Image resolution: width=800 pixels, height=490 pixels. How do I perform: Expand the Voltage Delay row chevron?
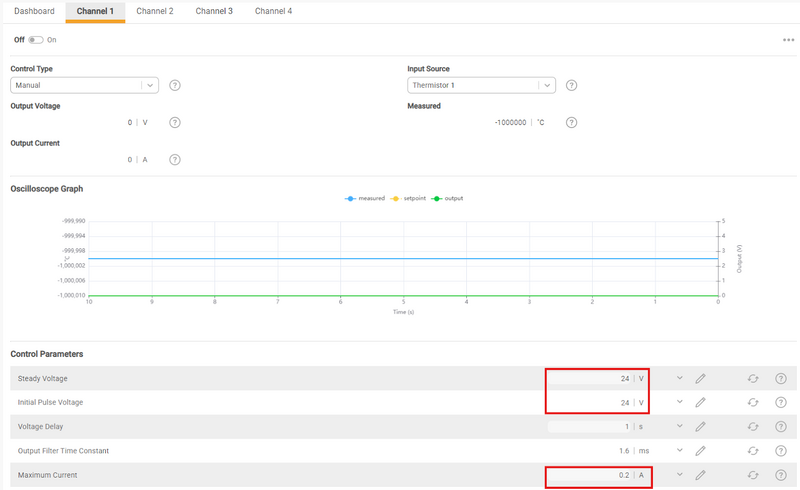[x=680, y=426]
